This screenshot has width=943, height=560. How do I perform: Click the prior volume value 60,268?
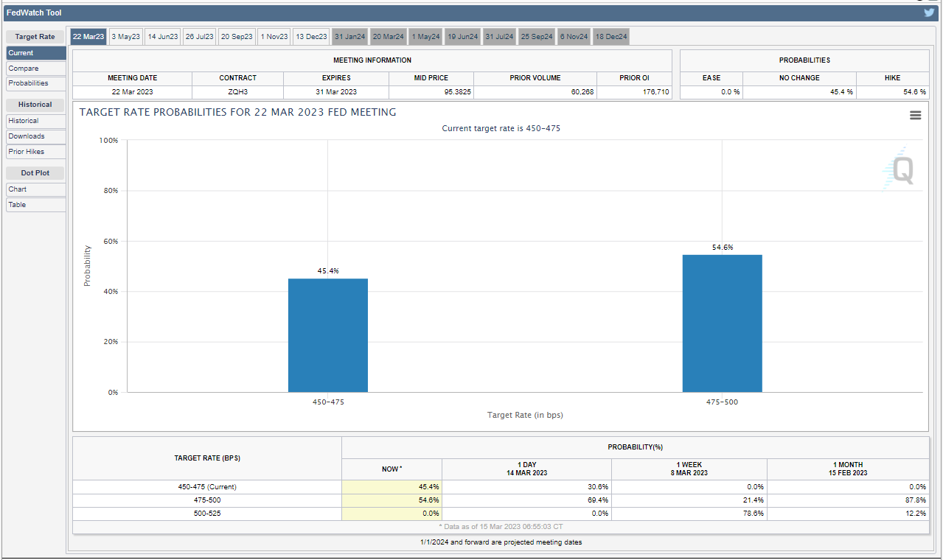(x=535, y=92)
